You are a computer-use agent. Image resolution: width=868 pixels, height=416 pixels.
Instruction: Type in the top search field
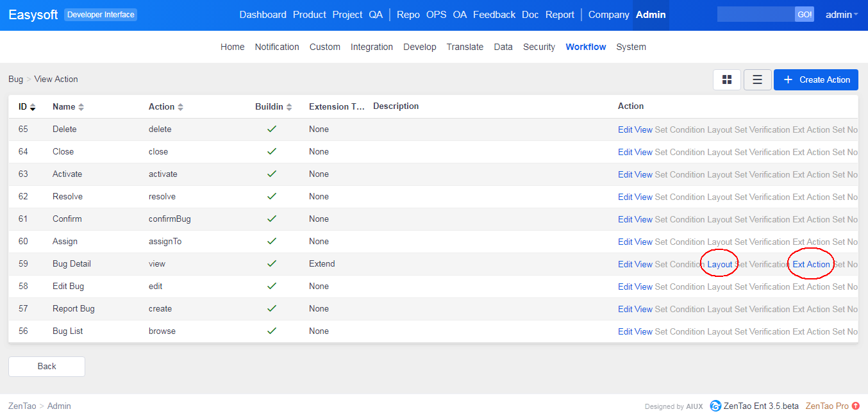755,15
